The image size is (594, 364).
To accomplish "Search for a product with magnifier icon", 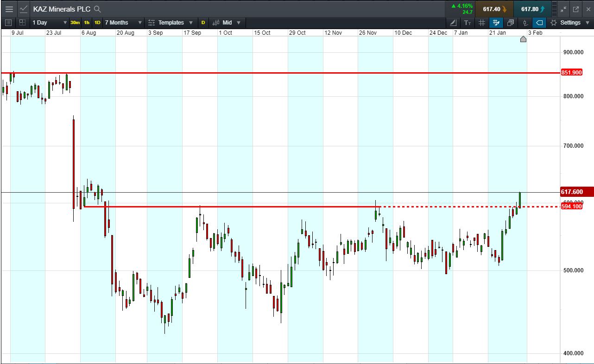I will coord(97,9).
